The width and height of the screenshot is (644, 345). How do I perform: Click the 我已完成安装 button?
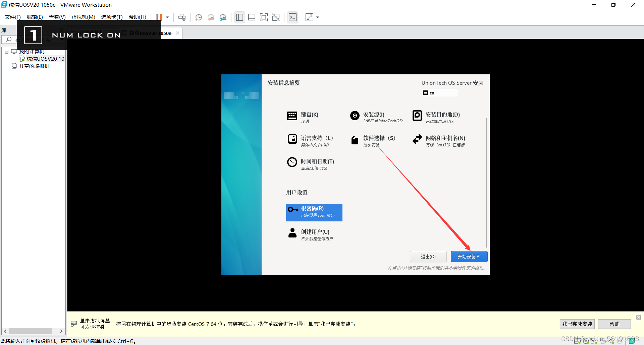click(577, 324)
